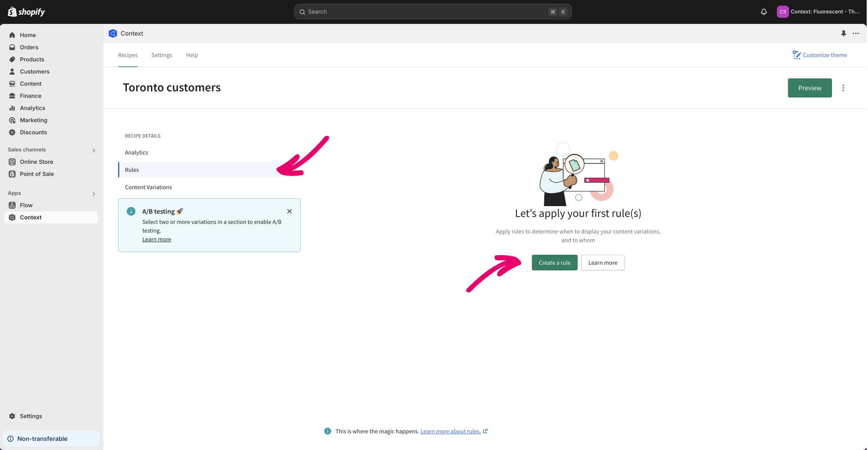
Task: Open store Settings at sidebar bottom
Action: [31, 416]
